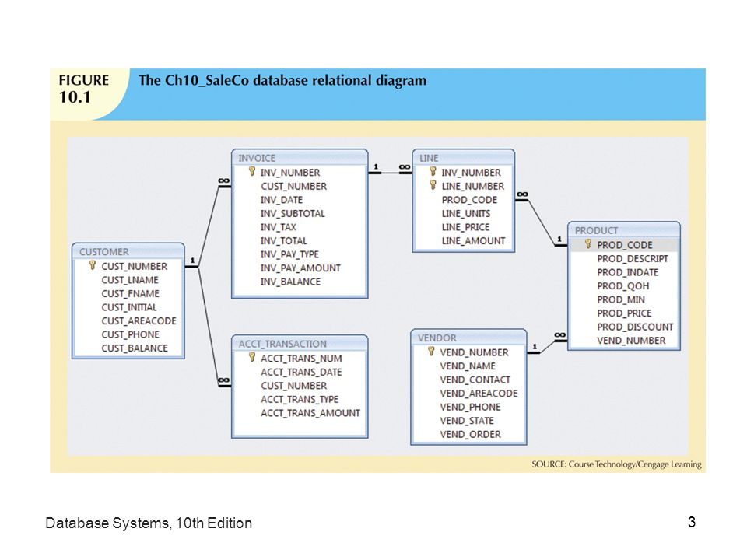This screenshot has height=560, width=747.
Task: Select the VEND_AREACODE field
Action: (479, 394)
